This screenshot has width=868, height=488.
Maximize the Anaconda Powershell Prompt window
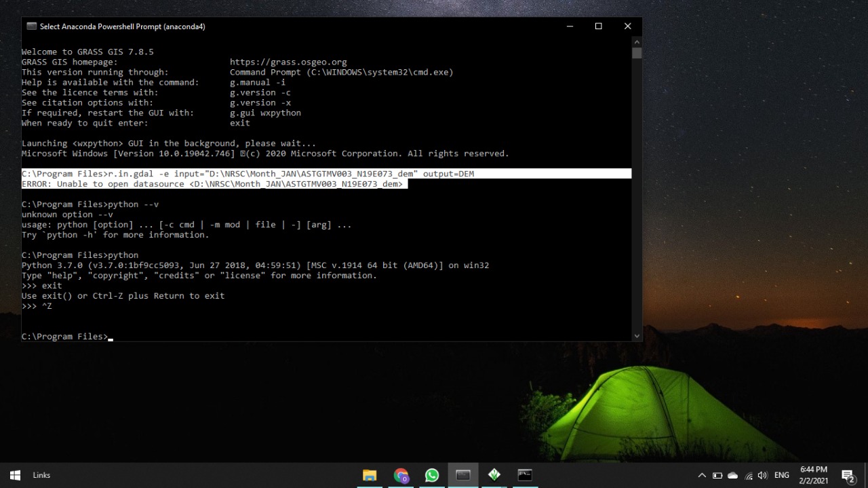(598, 26)
